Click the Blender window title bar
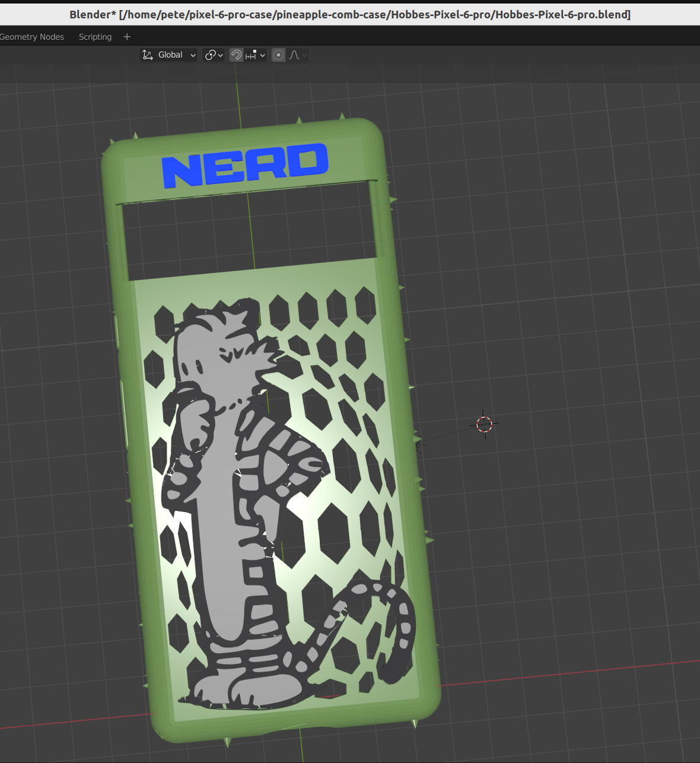The width and height of the screenshot is (700, 763). (350, 13)
